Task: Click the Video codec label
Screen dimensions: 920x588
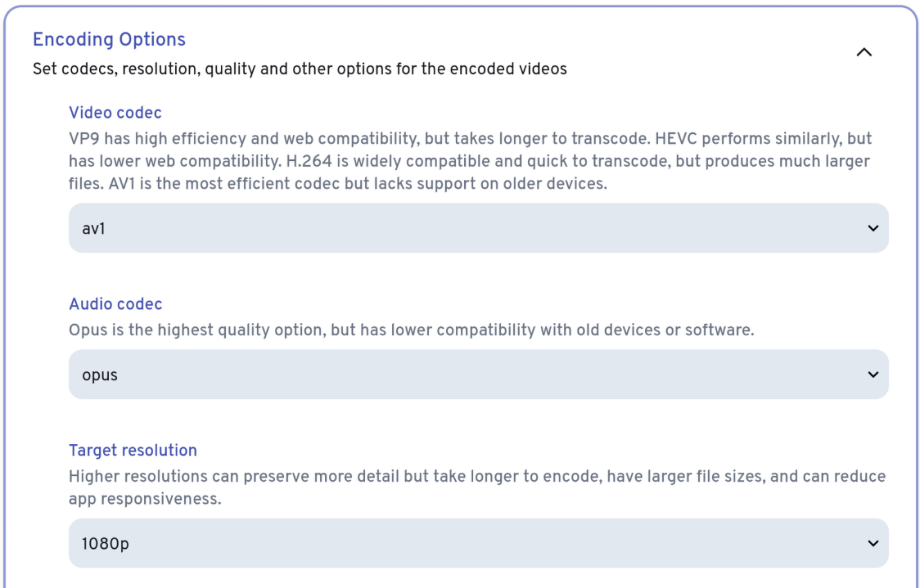Action: tap(115, 113)
